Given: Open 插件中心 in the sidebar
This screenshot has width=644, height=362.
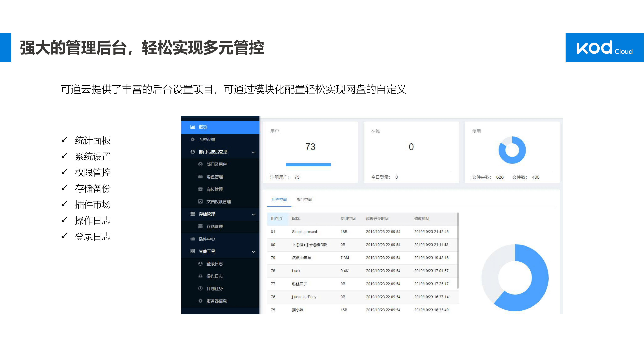Looking at the screenshot, I should click(x=220, y=239).
